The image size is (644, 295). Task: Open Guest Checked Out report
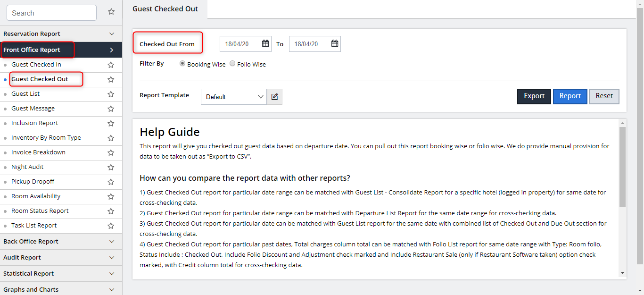click(x=40, y=79)
